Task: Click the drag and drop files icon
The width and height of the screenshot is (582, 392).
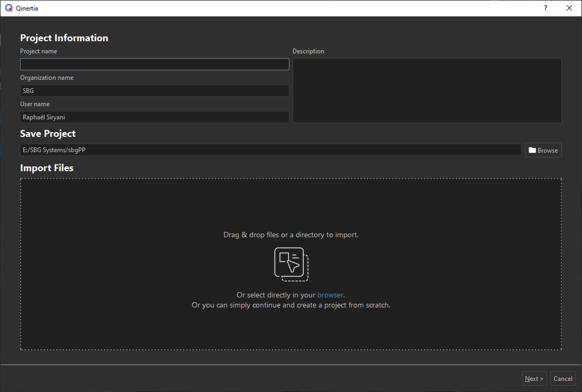Action: click(291, 264)
